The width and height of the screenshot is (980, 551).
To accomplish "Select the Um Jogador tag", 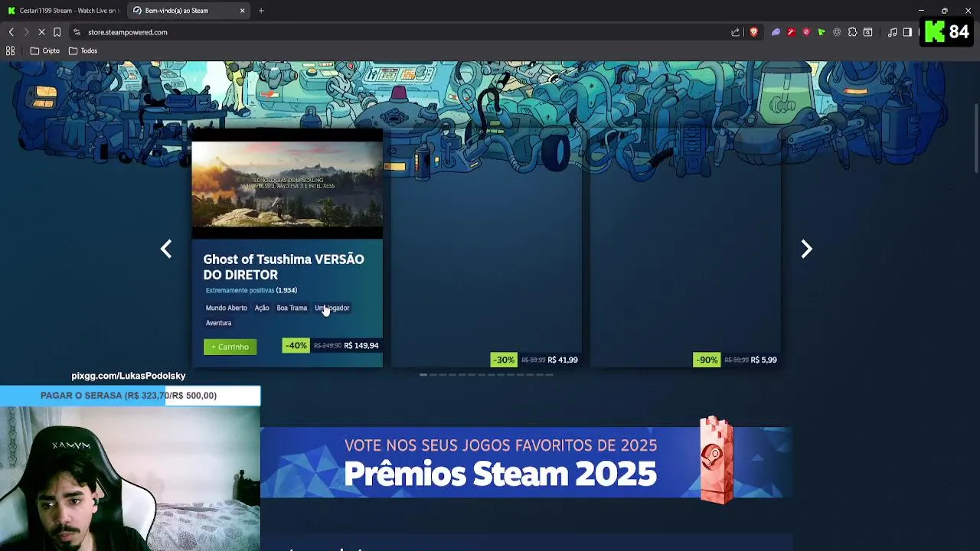I will click(x=332, y=308).
